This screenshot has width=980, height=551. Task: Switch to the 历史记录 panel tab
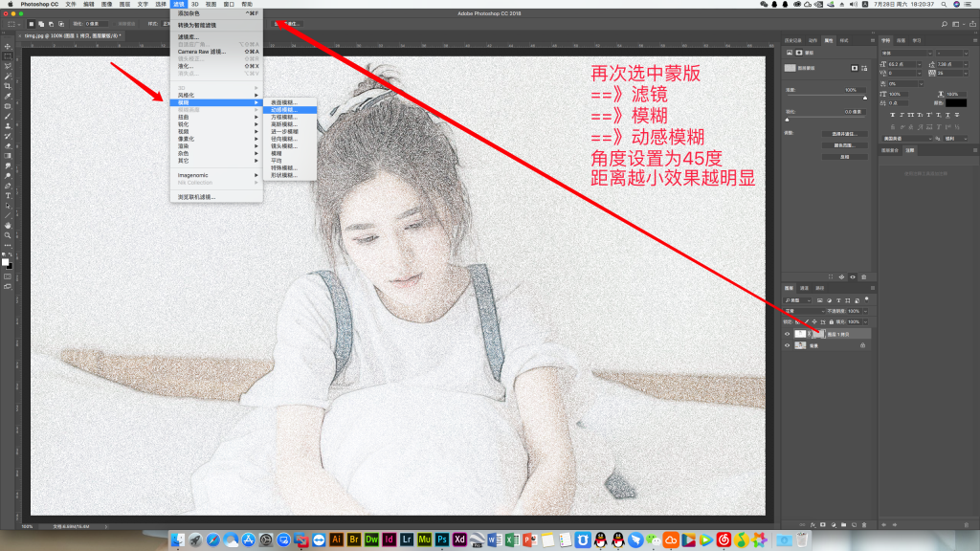coord(793,40)
